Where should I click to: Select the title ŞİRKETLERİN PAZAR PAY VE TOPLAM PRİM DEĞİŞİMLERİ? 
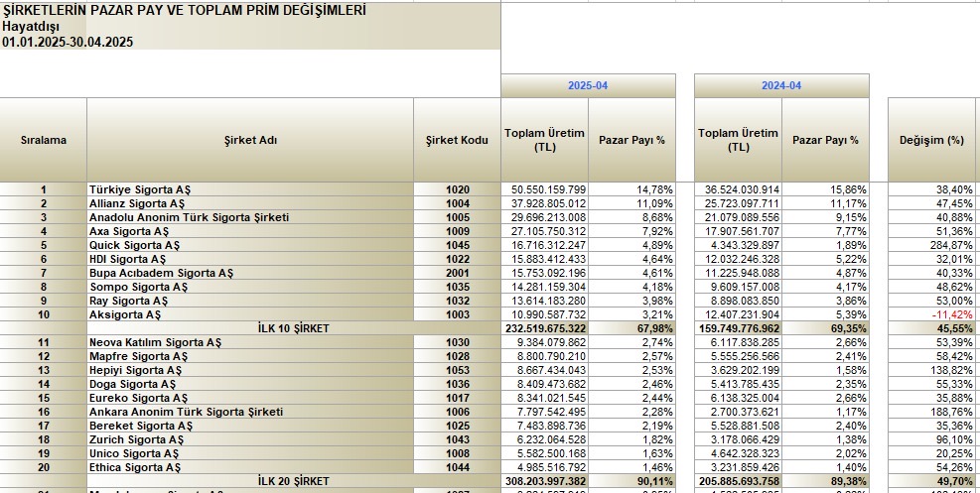pos(185,11)
